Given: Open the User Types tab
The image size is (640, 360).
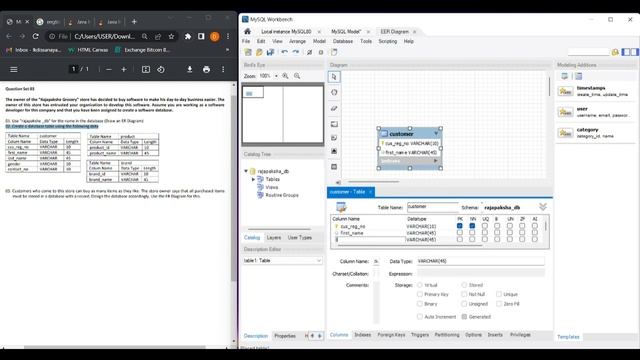Looking at the screenshot, I should pos(300,238).
